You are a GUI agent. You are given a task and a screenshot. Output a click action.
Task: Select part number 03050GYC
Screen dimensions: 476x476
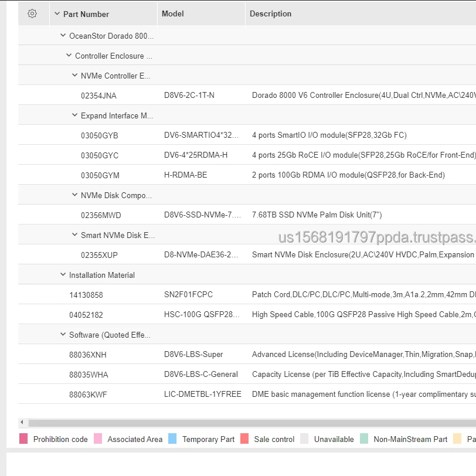click(x=100, y=155)
